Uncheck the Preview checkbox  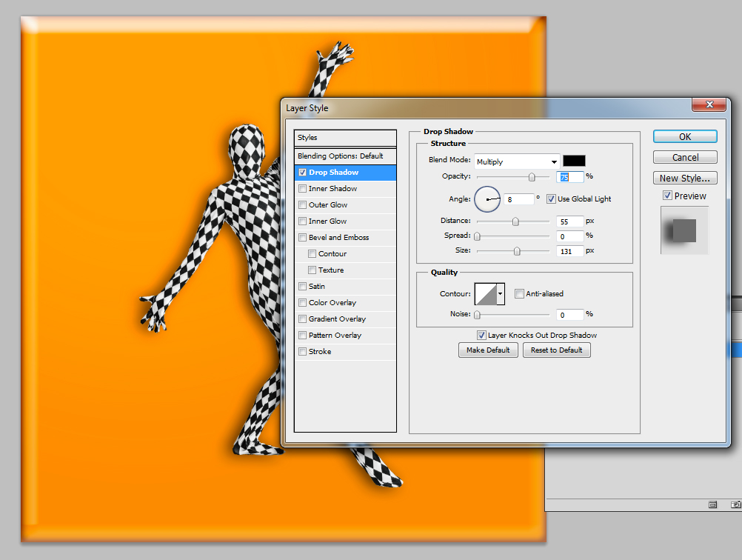pos(667,196)
